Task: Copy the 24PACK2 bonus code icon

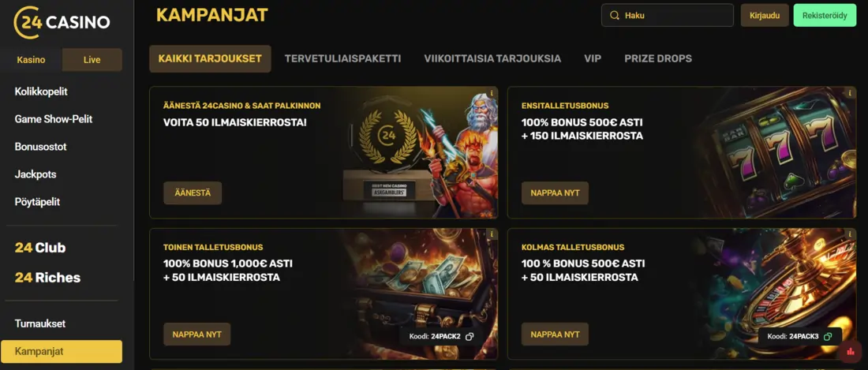Action: [x=470, y=336]
